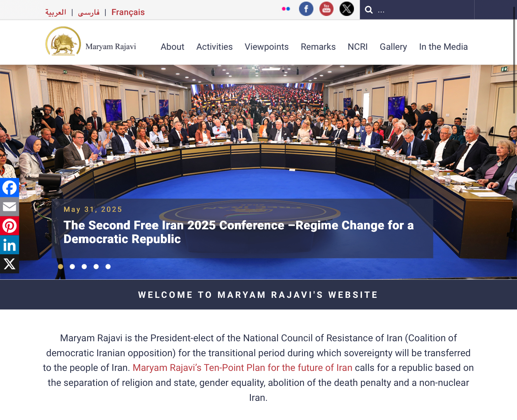
Task: Select the second slideshow dot
Action: [72, 267]
